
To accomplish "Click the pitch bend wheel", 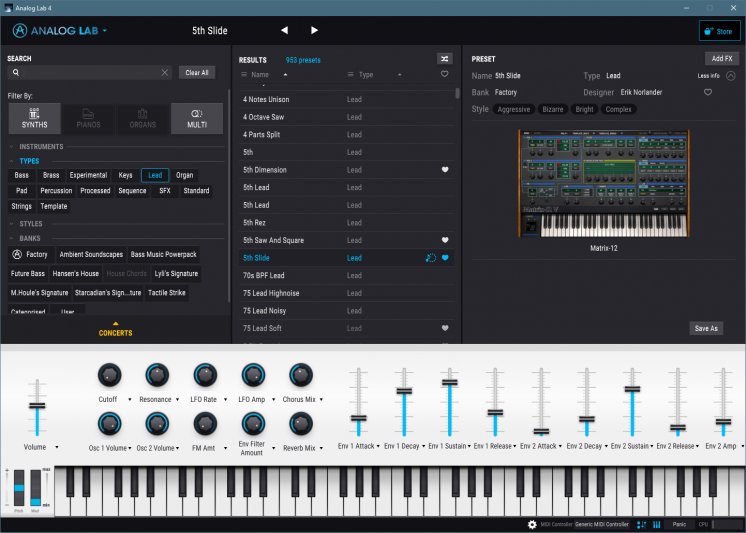I will point(19,488).
